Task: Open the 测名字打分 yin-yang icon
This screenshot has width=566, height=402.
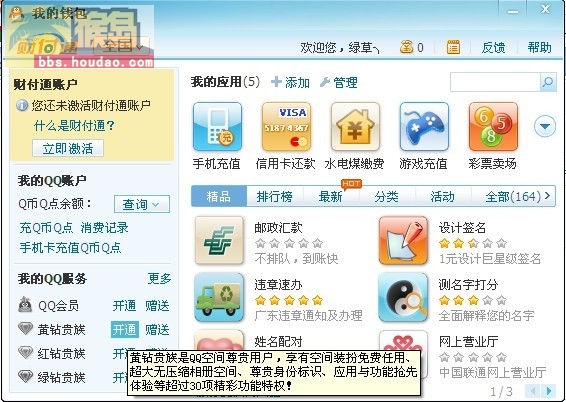Action: [x=403, y=297]
